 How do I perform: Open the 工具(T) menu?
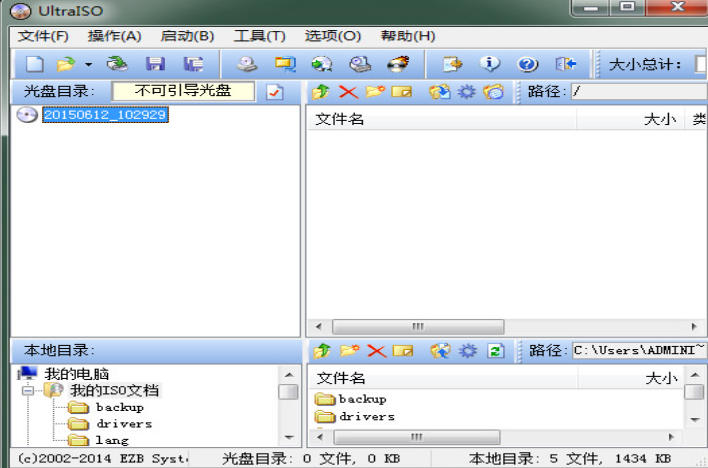[x=260, y=36]
